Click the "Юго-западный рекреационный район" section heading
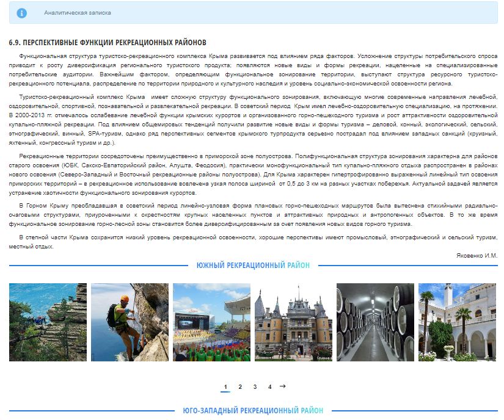Image resolution: width=504 pixels, height=420 pixels. point(253,411)
